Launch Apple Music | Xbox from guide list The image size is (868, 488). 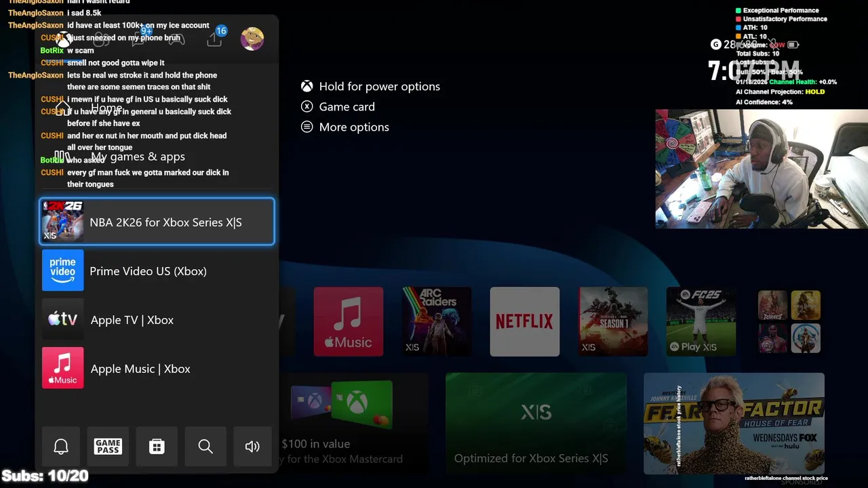(x=157, y=368)
